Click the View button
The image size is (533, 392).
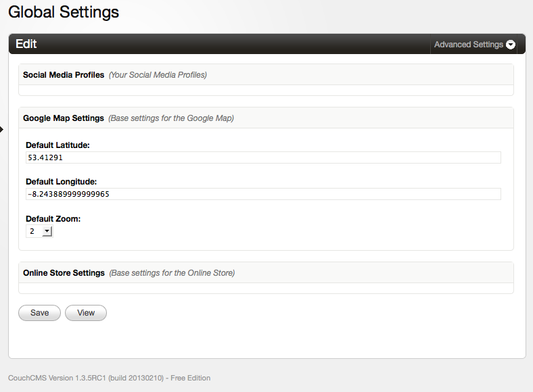[x=86, y=313]
